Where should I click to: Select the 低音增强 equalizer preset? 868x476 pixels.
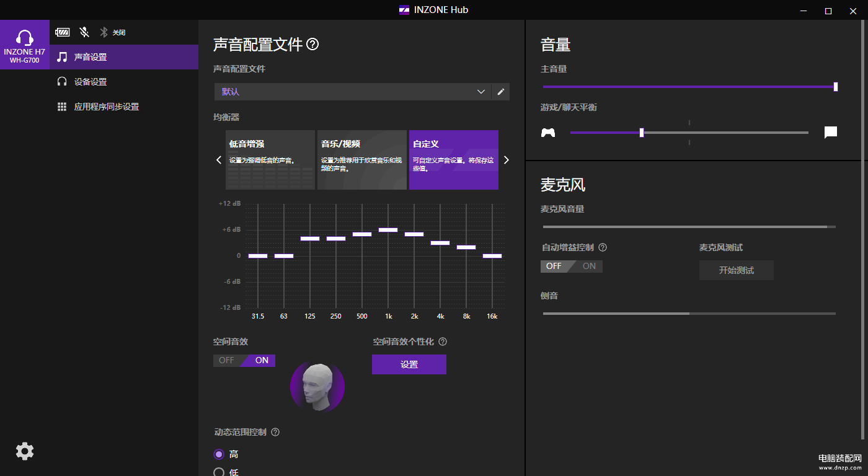[270, 160]
